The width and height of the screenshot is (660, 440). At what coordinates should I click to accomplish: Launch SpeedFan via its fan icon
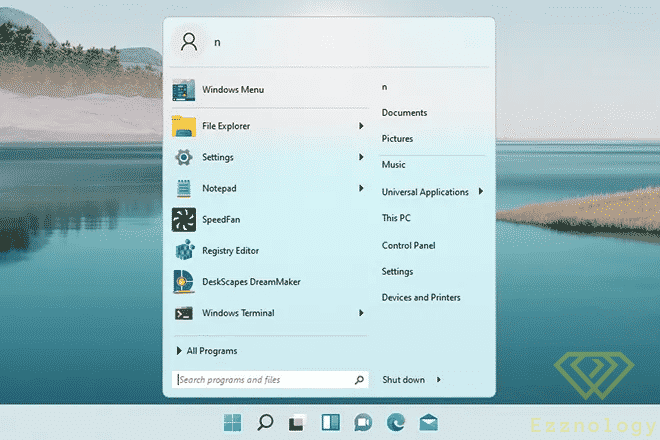[184, 219]
